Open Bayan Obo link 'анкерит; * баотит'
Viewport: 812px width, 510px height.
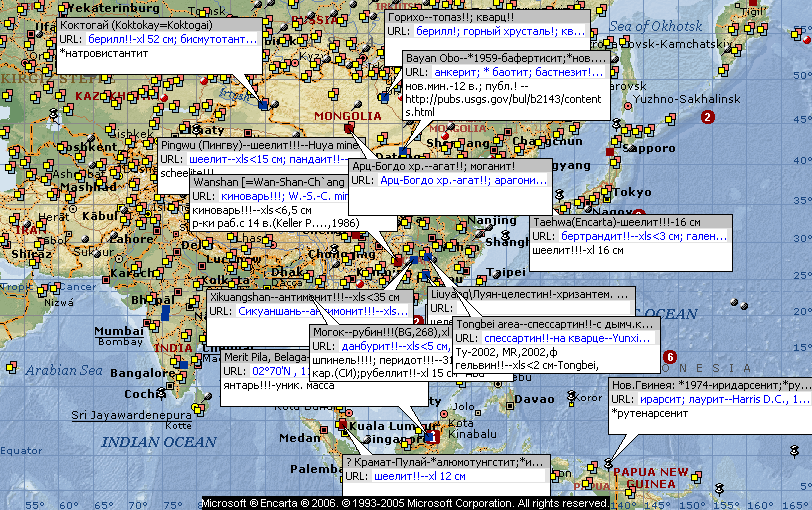(519, 72)
